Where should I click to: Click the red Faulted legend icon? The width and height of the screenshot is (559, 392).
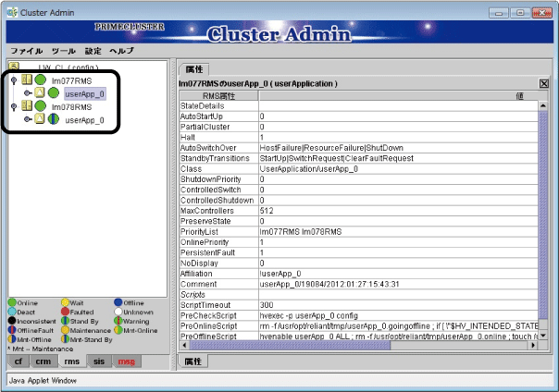(64, 312)
